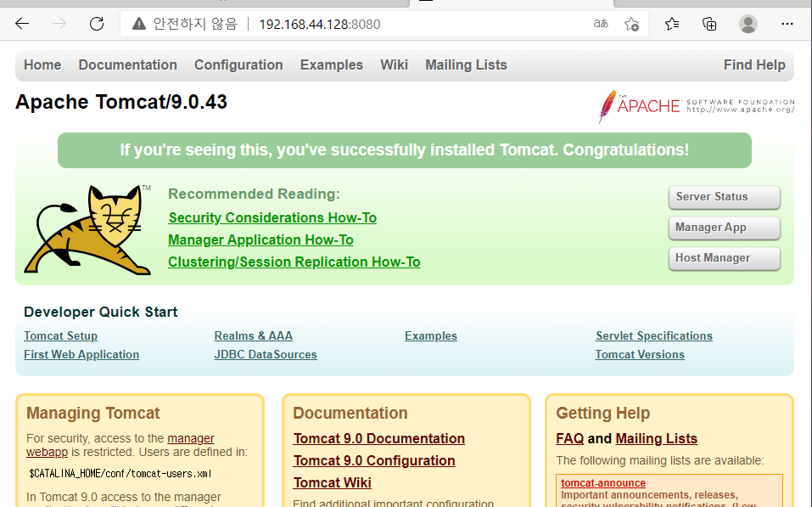Screen dimensions: 812x507
Task: Open the Examples navigation item in top bar
Action: tap(332, 65)
